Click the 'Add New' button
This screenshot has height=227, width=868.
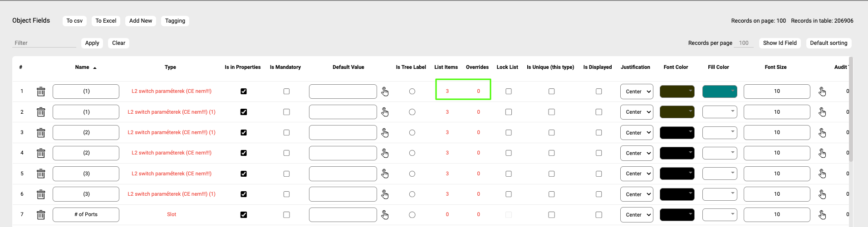tap(141, 21)
